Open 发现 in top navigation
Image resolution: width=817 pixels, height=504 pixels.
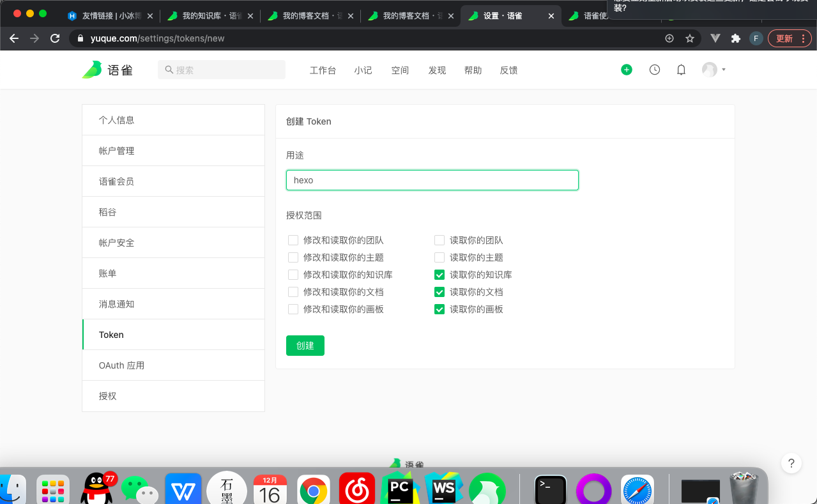tap(437, 70)
